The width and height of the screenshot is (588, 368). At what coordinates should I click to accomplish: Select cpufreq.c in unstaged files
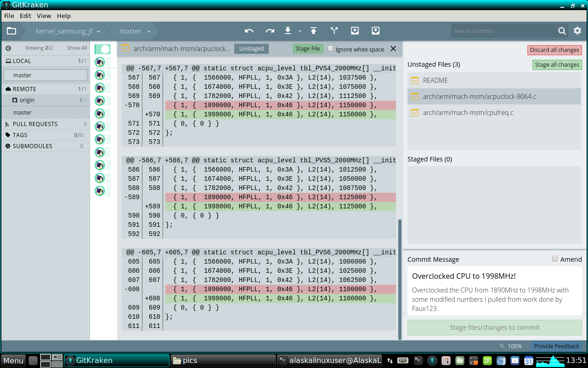468,113
